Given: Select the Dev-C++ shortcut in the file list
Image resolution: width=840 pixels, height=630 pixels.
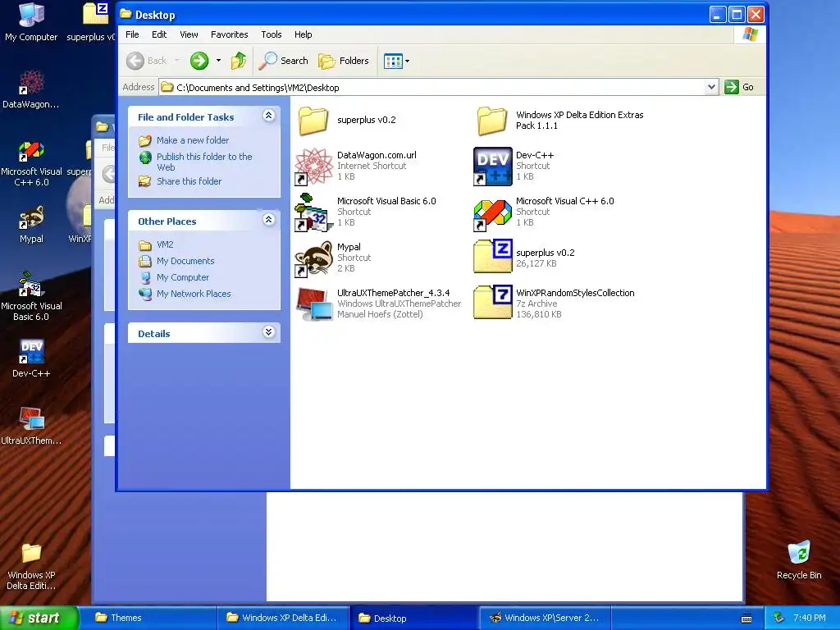Looking at the screenshot, I should pos(514,166).
